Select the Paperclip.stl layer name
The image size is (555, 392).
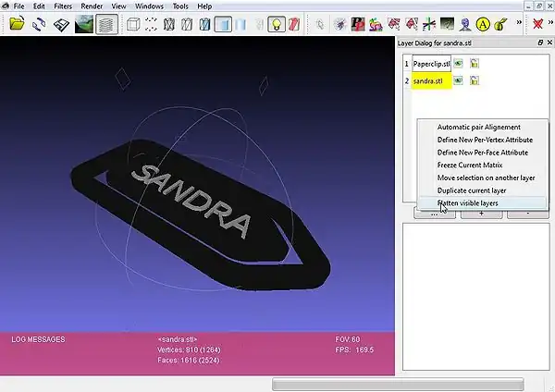(431, 64)
